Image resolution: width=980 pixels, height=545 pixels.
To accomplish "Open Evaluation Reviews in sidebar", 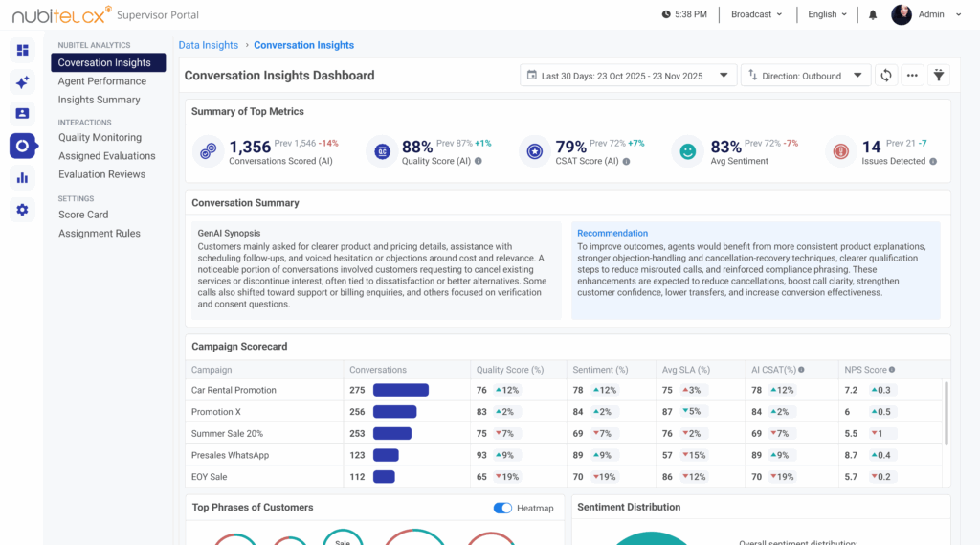I will 101,174.
